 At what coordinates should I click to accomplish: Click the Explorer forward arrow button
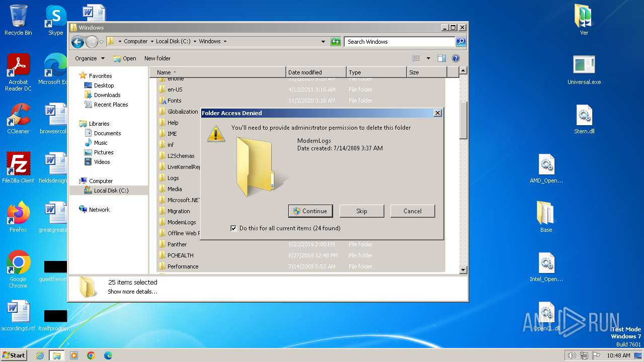tap(92, 42)
